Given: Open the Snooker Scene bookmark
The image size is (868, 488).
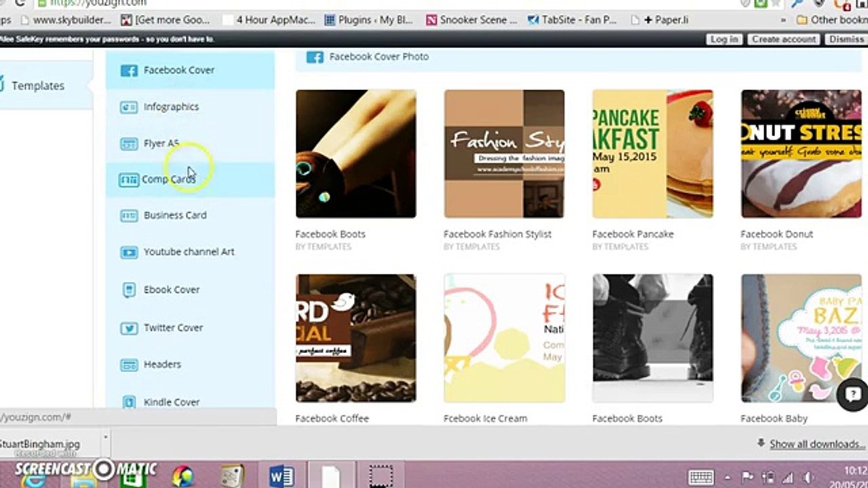Looking at the screenshot, I should tap(472, 20).
